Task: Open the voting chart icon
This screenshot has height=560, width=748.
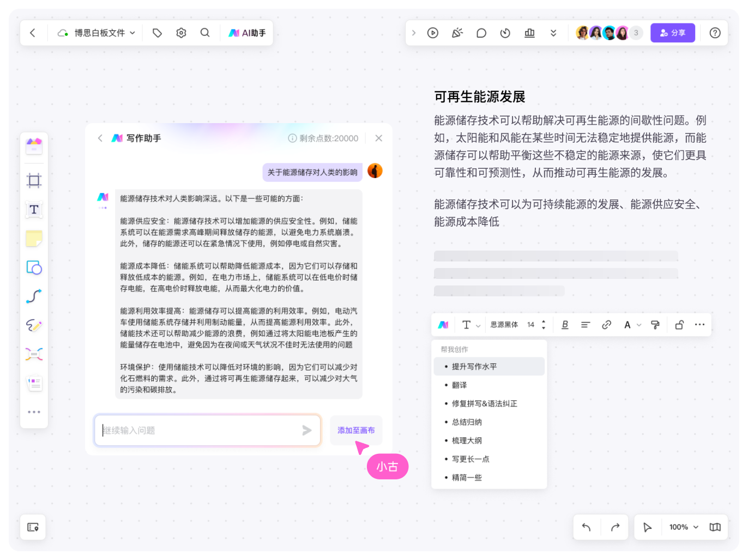Action: tap(529, 33)
